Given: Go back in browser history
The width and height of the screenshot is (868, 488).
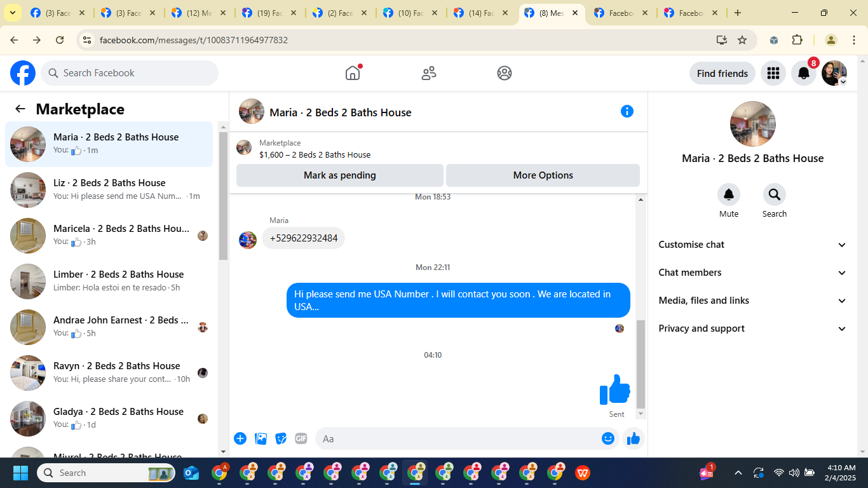Looking at the screenshot, I should [x=14, y=40].
